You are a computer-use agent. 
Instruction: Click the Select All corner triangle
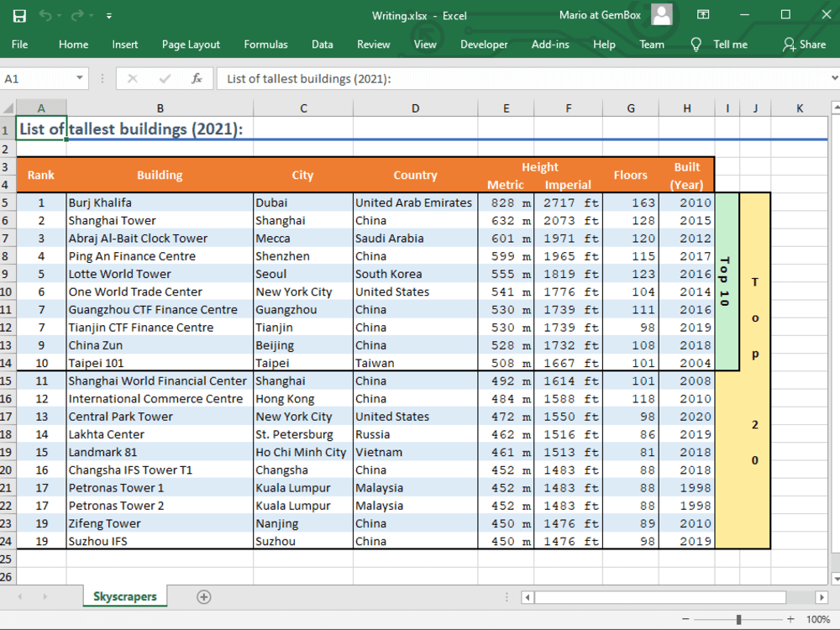[8, 108]
